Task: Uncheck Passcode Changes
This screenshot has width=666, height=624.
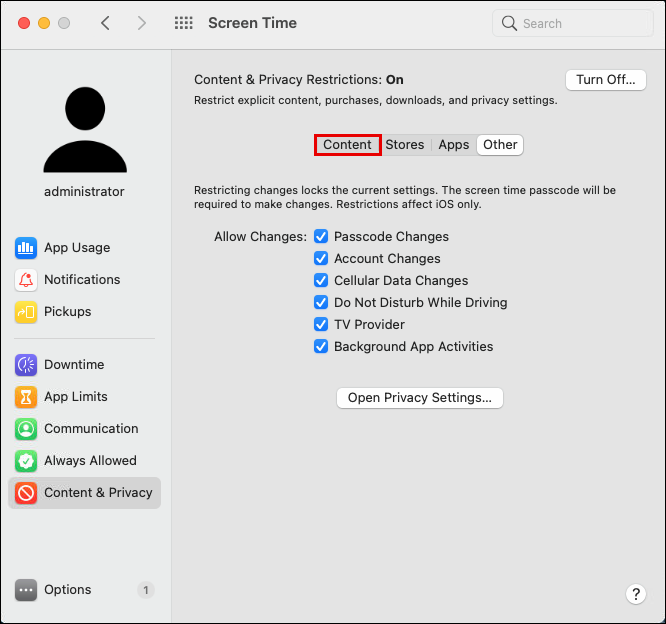Action: point(321,236)
